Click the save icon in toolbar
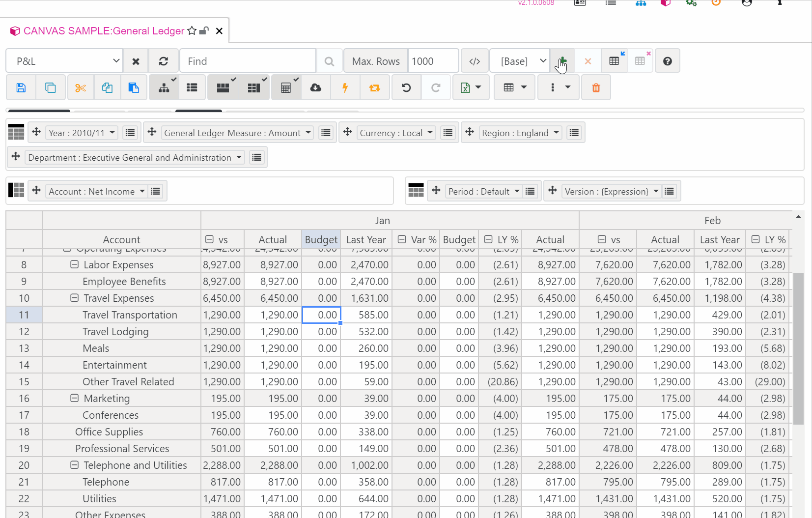The image size is (812, 518). [x=21, y=88]
